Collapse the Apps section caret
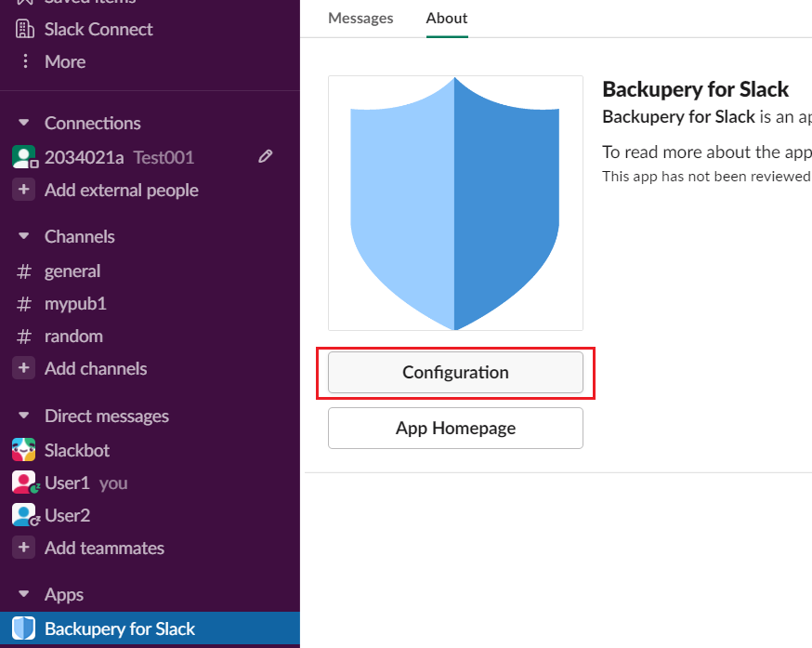Screen dimensions: 812x648 (24, 594)
